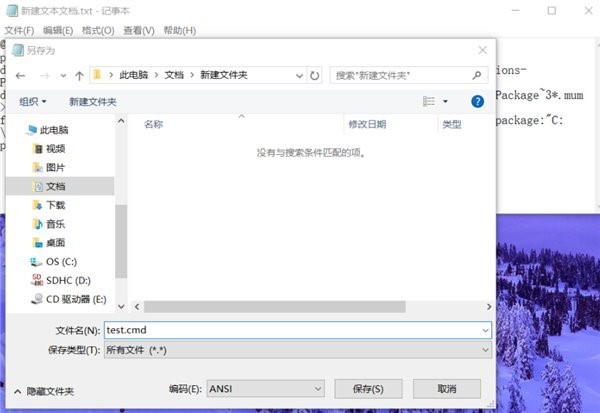Click the Save button
The image size is (600, 413).
pos(368,388)
